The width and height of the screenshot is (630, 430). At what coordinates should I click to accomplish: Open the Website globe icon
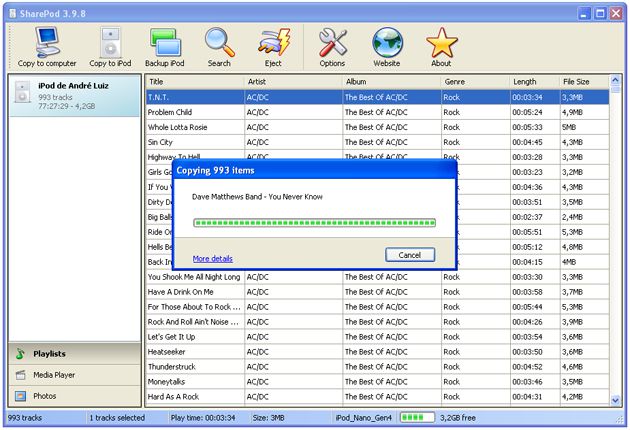tap(387, 47)
